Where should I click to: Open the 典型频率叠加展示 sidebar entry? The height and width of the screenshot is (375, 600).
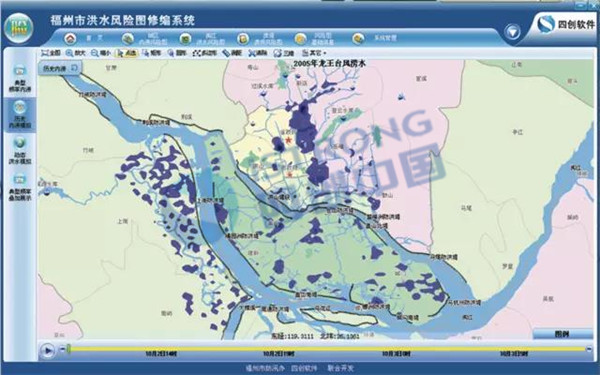20,187
